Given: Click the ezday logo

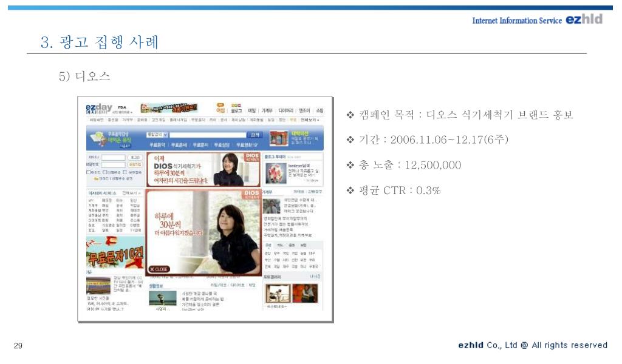Looking at the screenshot, I should (98, 109).
